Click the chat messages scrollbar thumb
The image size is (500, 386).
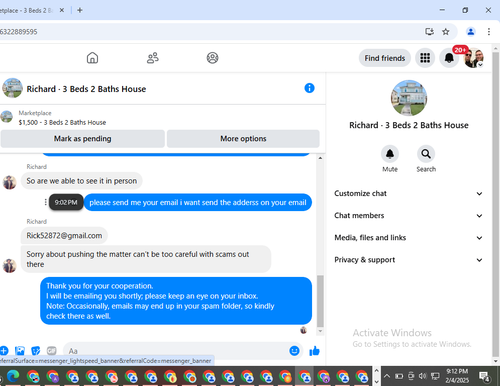[x=320, y=301]
